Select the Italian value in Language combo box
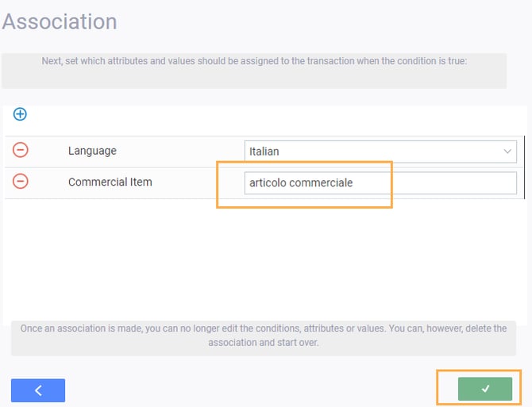532x407 pixels. coord(264,151)
